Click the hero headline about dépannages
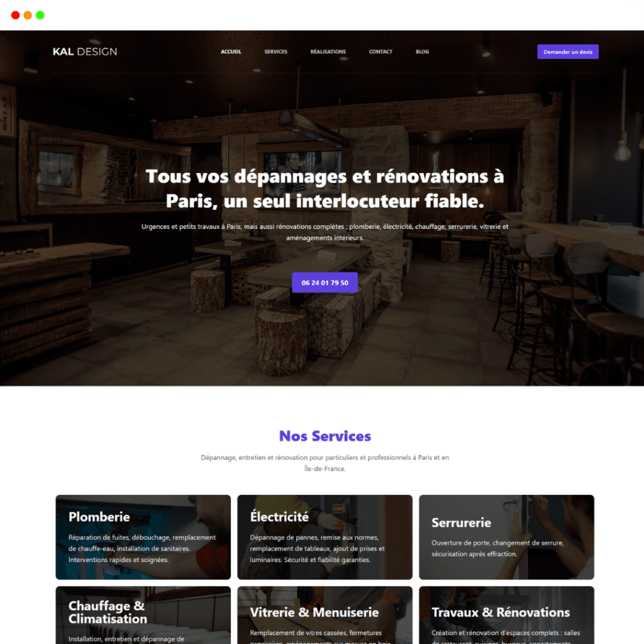 pos(325,189)
